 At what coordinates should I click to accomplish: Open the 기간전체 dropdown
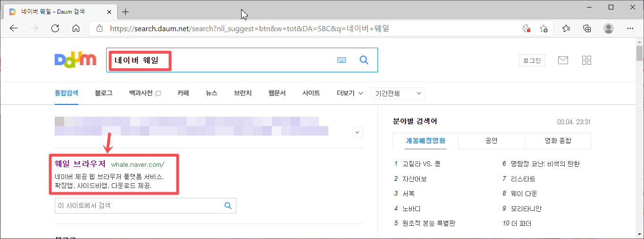tap(398, 94)
